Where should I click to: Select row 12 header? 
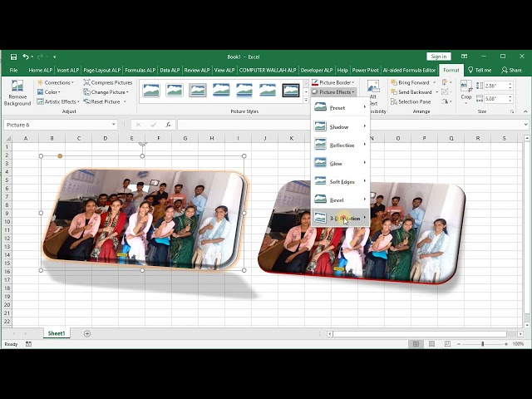point(7,239)
